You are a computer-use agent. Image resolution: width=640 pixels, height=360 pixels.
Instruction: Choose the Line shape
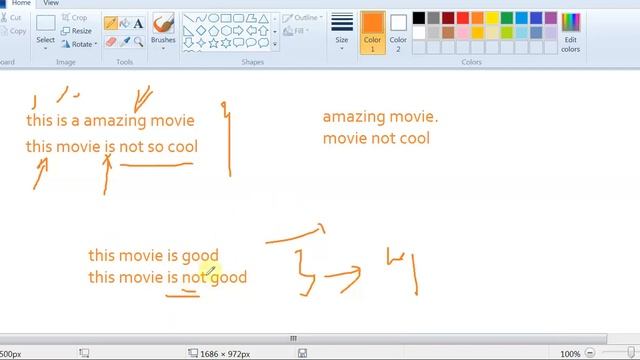point(189,18)
